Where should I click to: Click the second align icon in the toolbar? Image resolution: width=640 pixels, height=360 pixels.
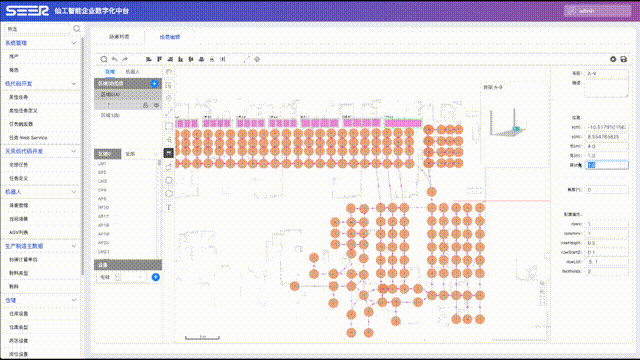point(159,59)
